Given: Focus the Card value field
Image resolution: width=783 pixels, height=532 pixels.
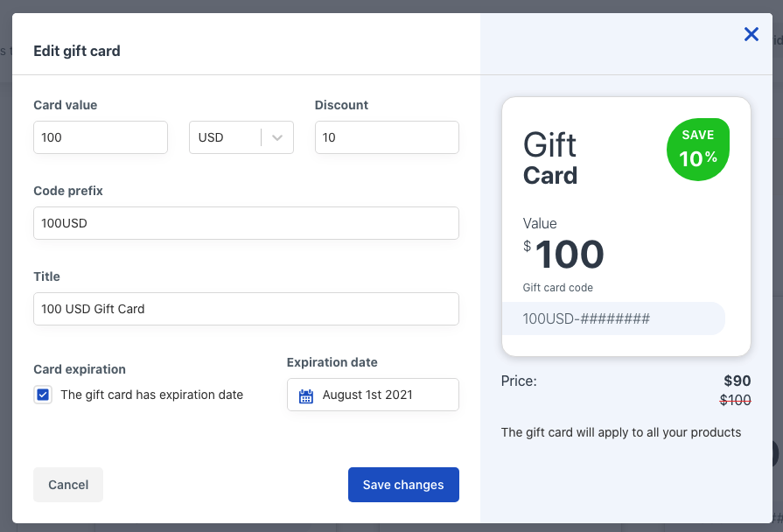Looking at the screenshot, I should click(x=101, y=137).
